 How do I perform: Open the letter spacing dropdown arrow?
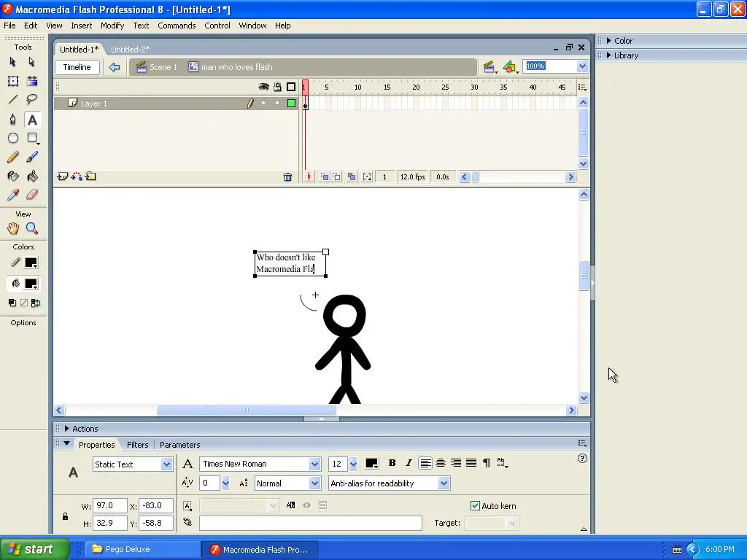(225, 483)
